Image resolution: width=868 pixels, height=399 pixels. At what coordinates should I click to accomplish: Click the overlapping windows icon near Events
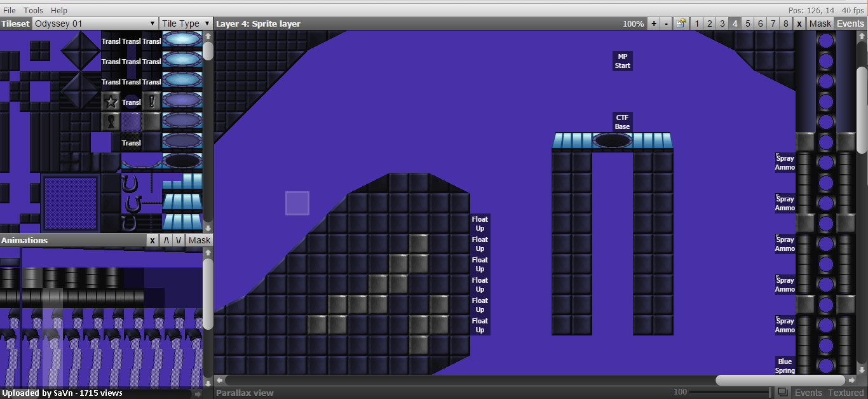(x=783, y=393)
